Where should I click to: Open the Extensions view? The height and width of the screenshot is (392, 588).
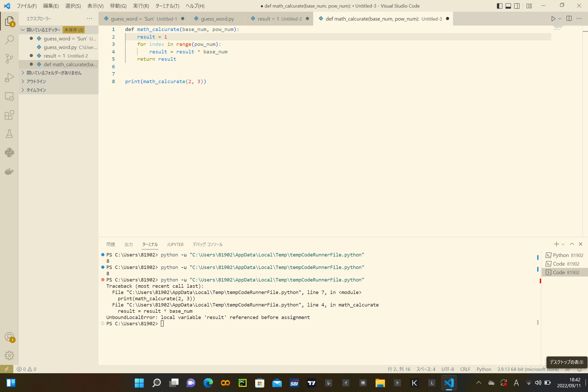point(9,115)
